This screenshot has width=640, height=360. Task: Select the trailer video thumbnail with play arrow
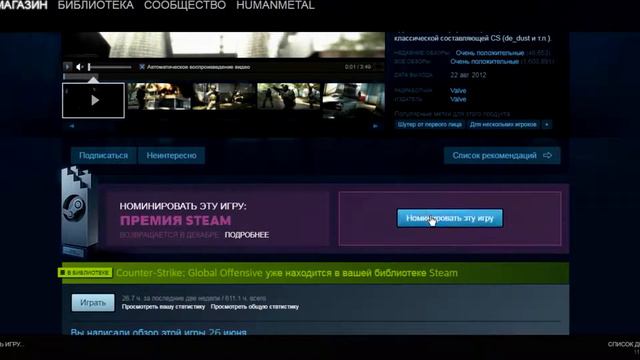[x=93, y=100]
